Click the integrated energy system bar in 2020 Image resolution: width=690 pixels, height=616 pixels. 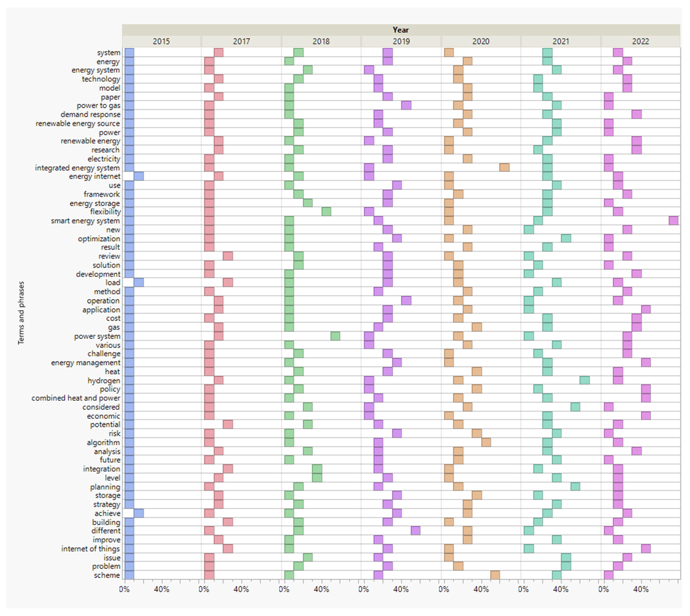click(504, 168)
